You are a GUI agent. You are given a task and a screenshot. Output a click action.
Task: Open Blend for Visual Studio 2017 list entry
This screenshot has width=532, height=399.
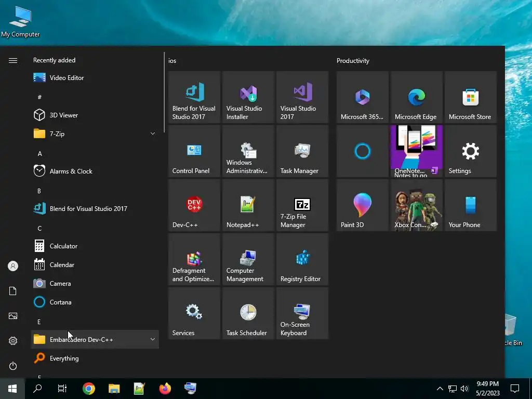pos(95,209)
